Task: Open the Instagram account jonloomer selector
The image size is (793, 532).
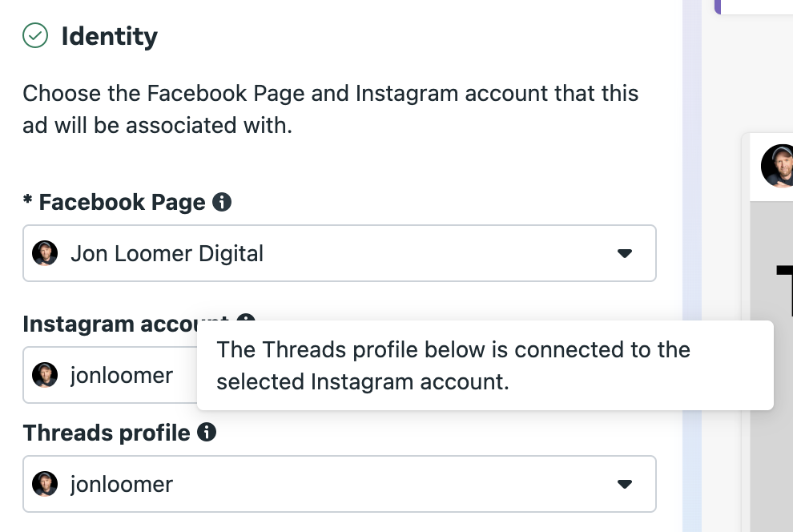Action: [111, 375]
